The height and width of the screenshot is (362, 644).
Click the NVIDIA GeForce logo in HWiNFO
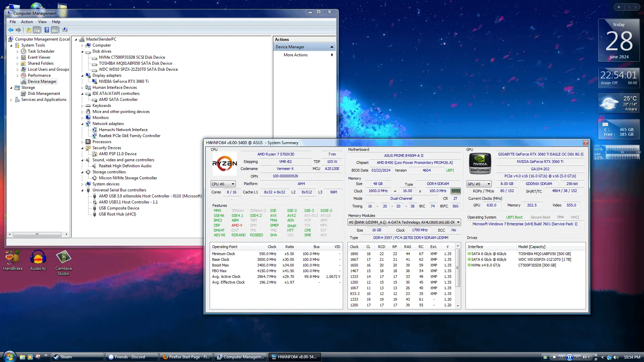point(480,163)
